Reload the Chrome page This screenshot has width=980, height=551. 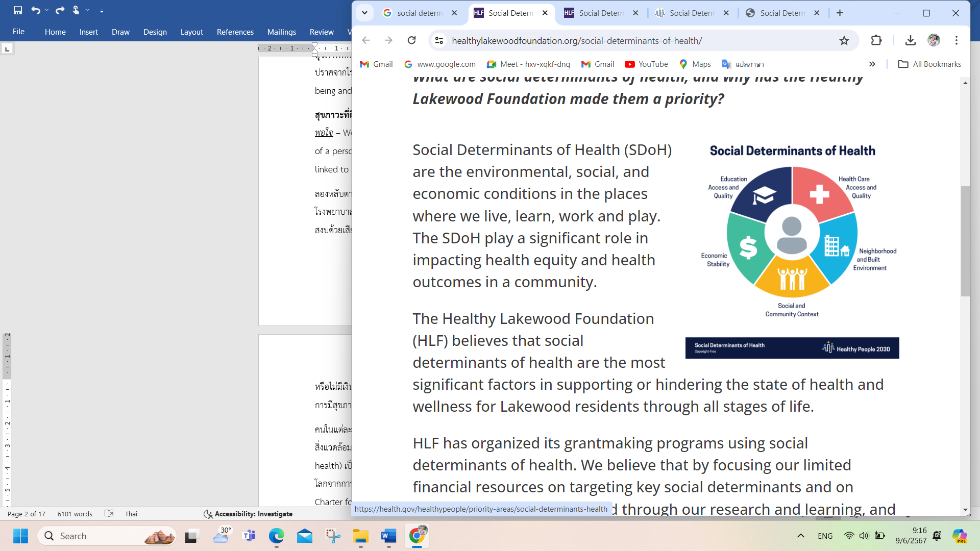tap(411, 40)
